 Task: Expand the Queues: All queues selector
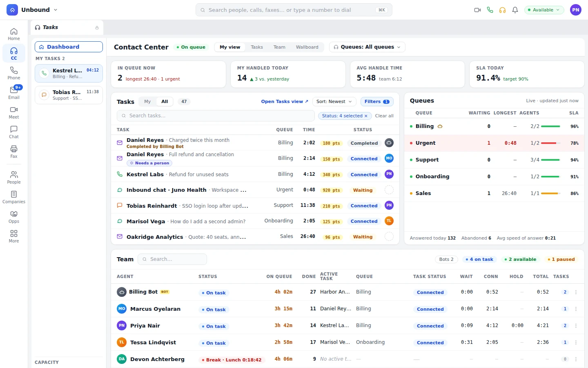[x=367, y=47]
